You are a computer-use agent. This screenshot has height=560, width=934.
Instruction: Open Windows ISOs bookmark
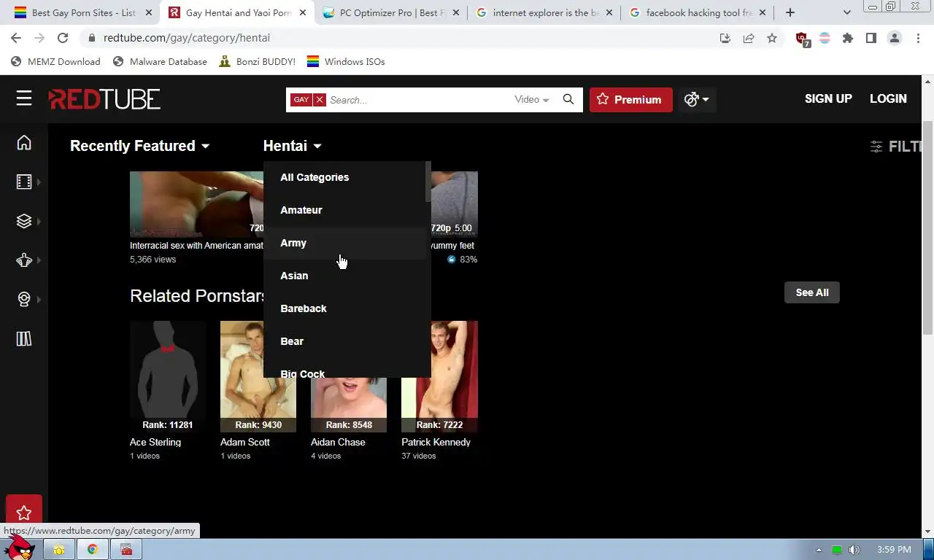click(346, 61)
